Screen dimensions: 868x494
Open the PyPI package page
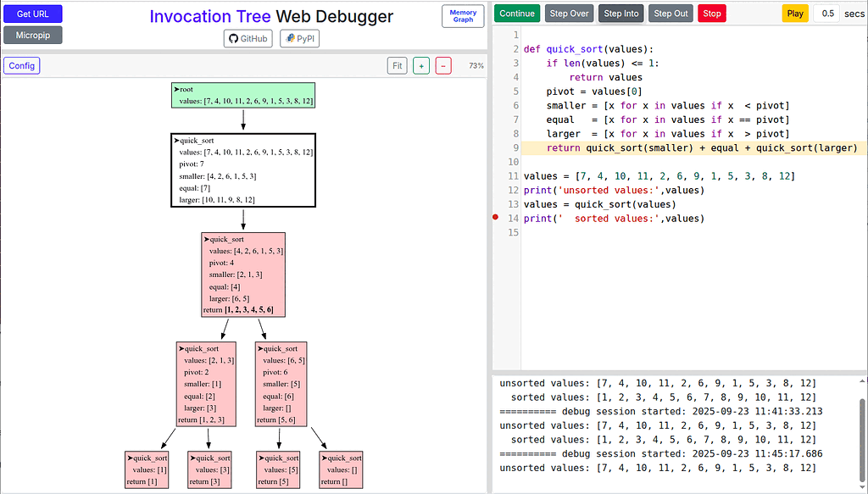298,37
